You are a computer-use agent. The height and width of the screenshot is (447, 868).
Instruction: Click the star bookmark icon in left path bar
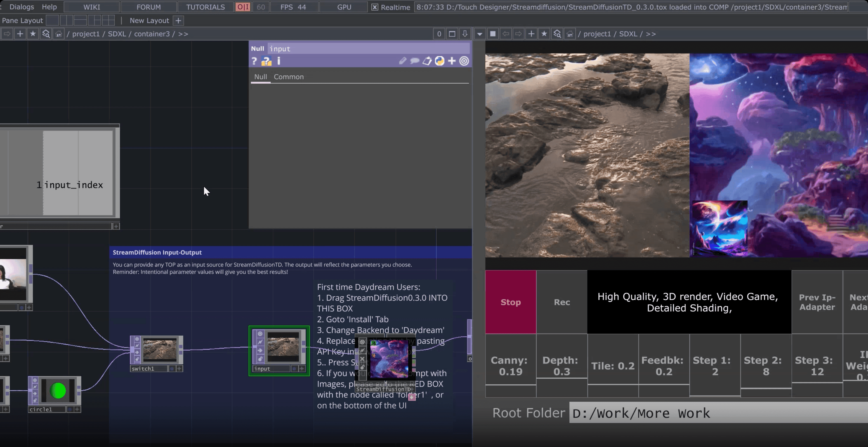point(33,34)
